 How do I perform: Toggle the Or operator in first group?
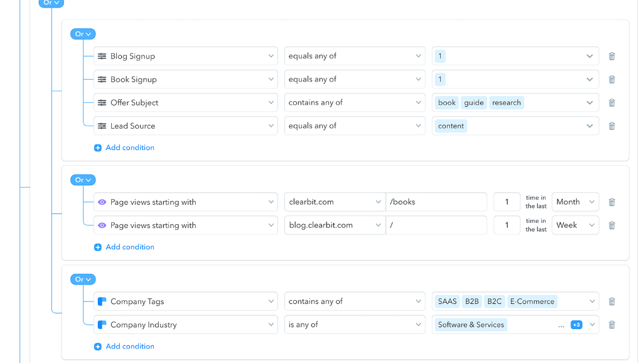click(x=83, y=35)
